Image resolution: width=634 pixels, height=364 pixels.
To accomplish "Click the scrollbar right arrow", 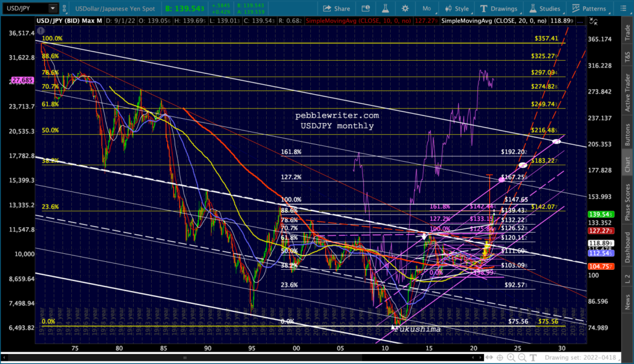I will pos(480,358).
